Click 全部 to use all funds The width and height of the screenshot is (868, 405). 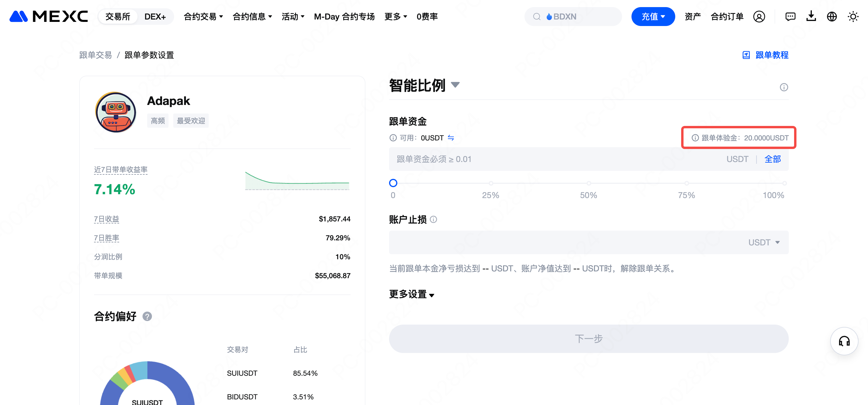point(772,159)
